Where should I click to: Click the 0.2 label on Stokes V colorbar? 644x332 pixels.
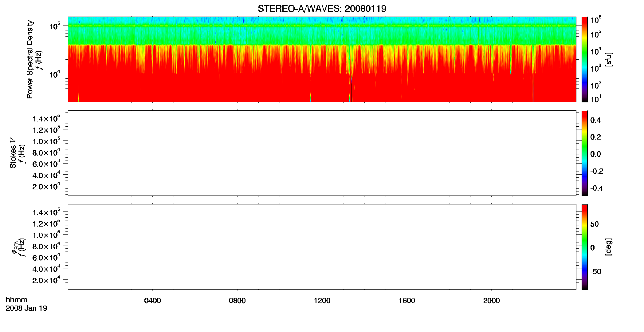tap(595, 137)
